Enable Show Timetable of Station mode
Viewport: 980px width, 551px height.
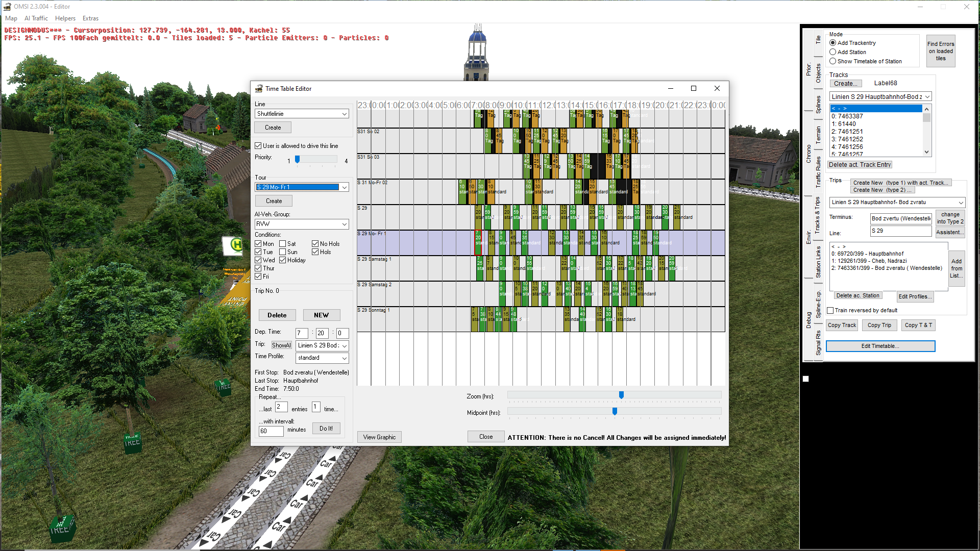(832, 61)
